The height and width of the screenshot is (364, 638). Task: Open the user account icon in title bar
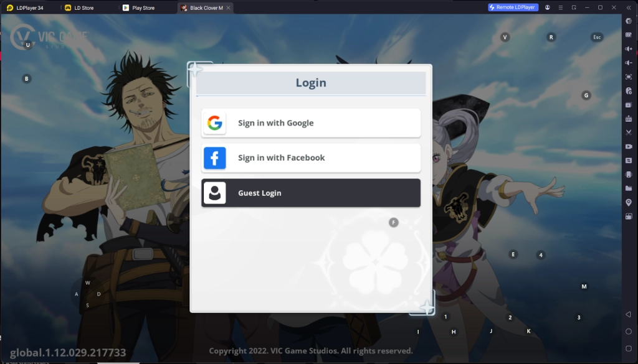point(547,7)
